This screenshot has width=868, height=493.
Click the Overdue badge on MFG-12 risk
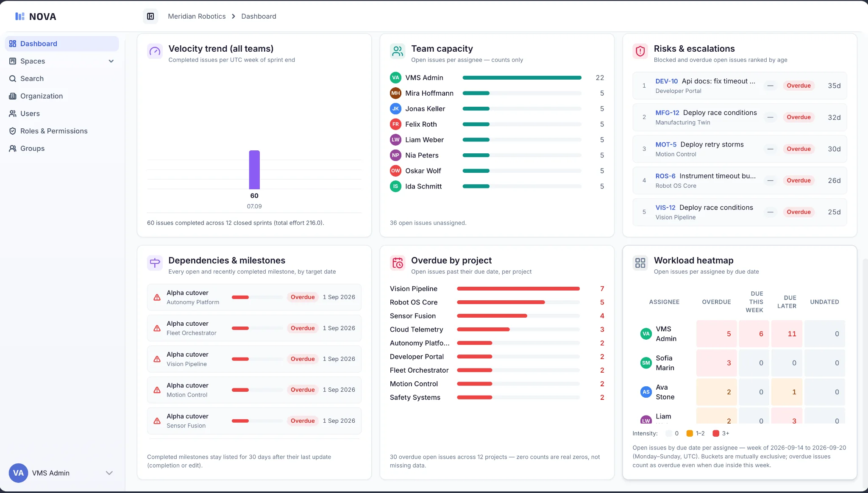pyautogui.click(x=798, y=117)
